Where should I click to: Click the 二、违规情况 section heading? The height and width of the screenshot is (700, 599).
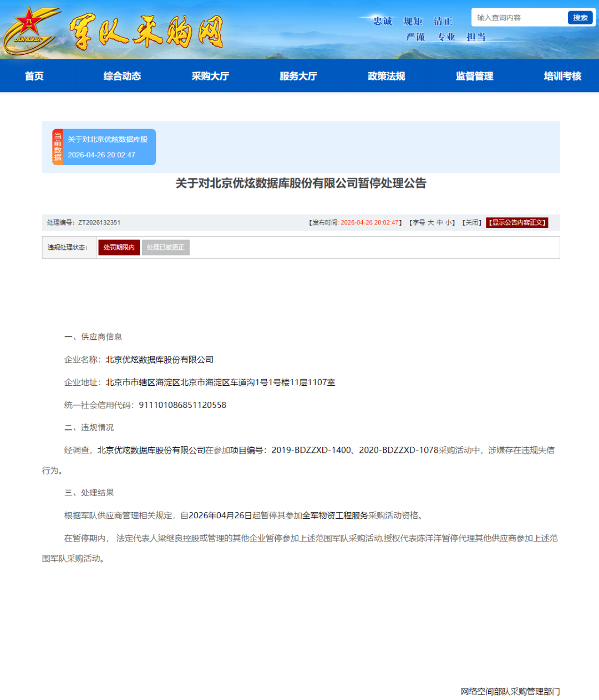click(x=89, y=427)
